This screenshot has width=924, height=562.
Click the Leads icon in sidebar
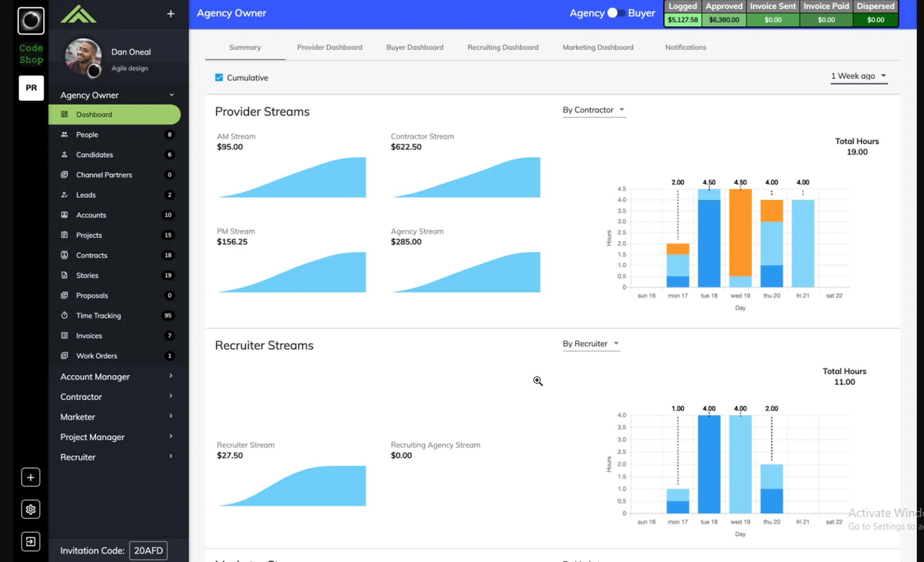click(64, 195)
